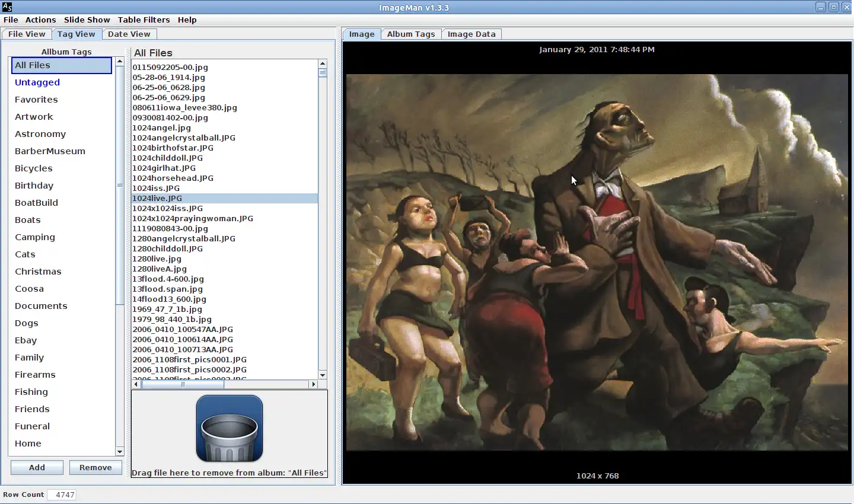Select the highlighted file 1024live.JPG
This screenshot has height=504, width=854.
[x=225, y=199]
